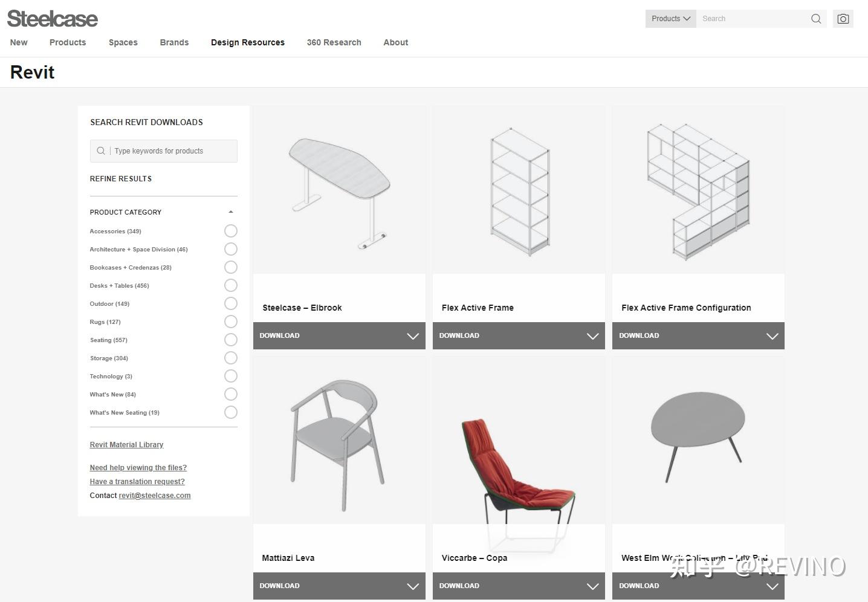
Task: Open the Flex Active Frame shelf thumbnail
Action: (x=519, y=190)
